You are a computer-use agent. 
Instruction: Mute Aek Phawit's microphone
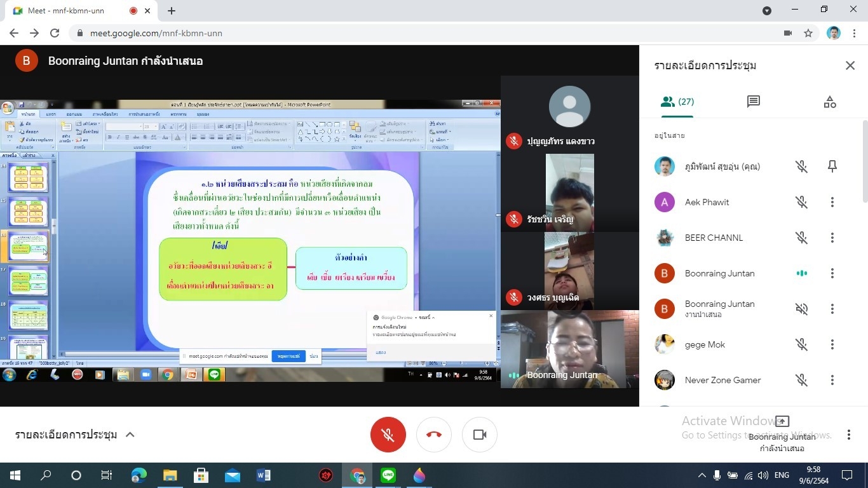click(x=801, y=202)
